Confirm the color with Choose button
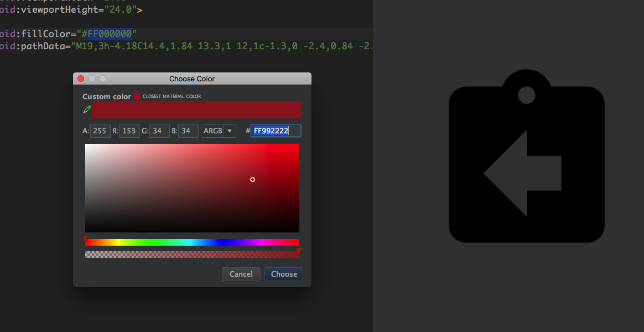644x332 pixels. [x=284, y=274]
